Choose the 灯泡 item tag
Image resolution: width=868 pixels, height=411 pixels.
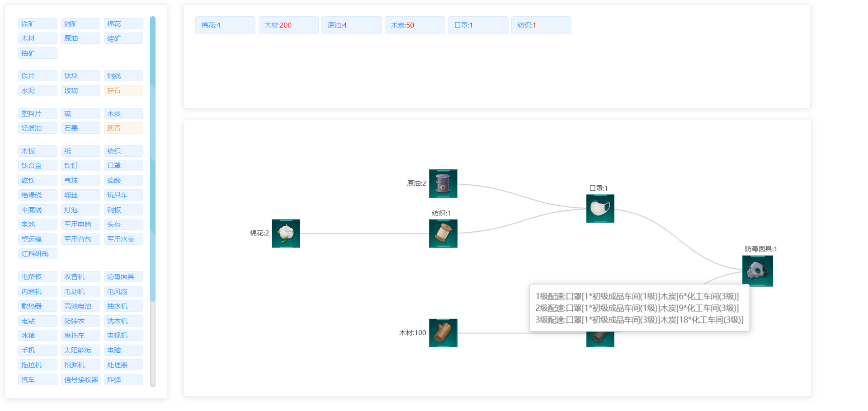pyautogui.click(x=80, y=210)
